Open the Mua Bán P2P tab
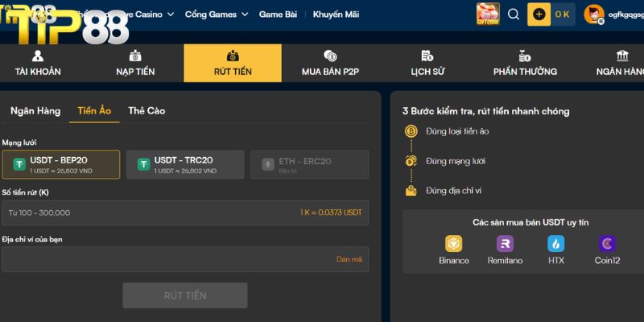 tap(330, 64)
